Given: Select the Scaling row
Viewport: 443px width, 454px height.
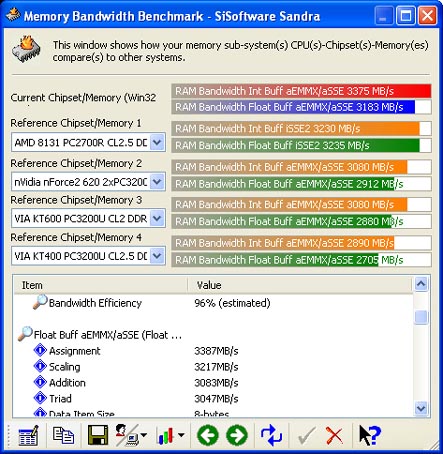Looking at the screenshot, I should pyautogui.click(x=213, y=367).
